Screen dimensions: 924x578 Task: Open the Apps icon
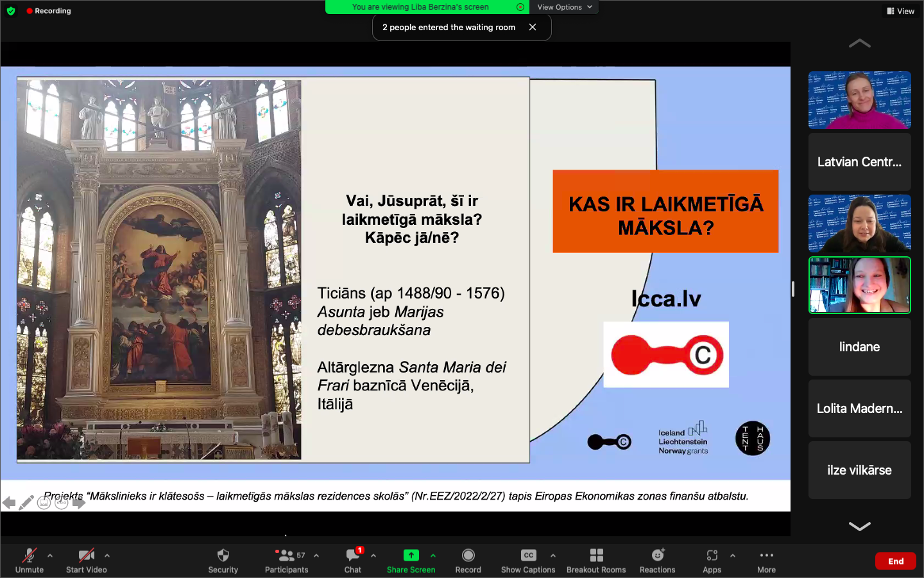click(712, 556)
